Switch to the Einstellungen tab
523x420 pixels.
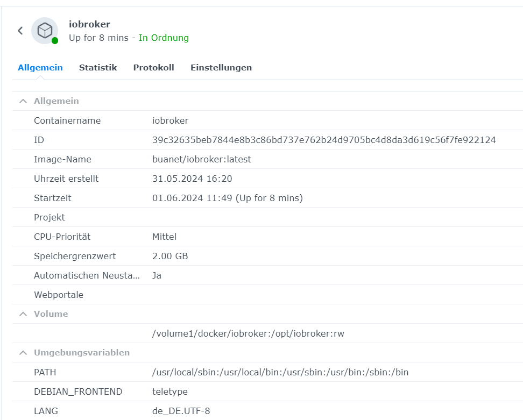221,67
